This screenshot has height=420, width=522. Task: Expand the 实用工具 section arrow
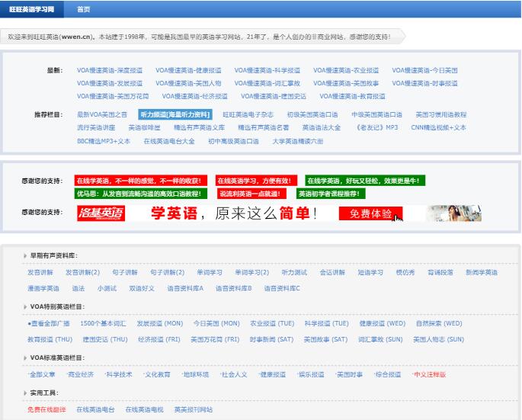[24, 393]
